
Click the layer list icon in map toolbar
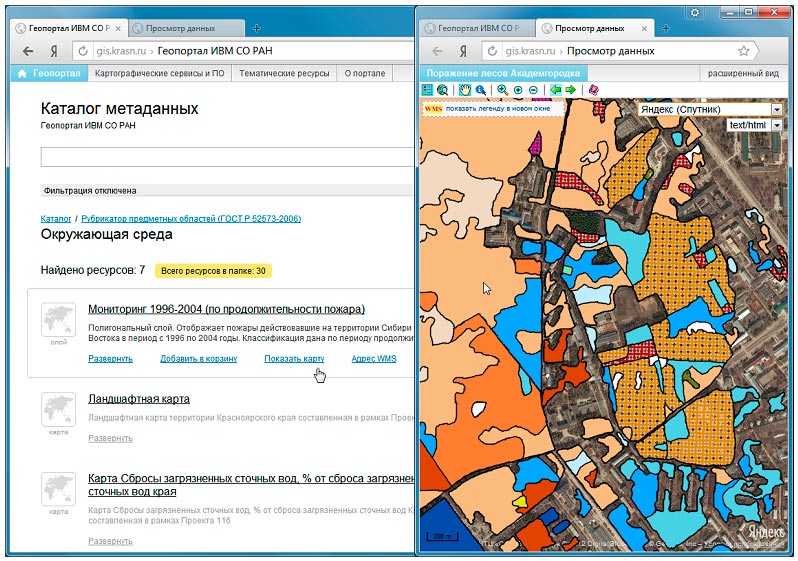(x=428, y=90)
